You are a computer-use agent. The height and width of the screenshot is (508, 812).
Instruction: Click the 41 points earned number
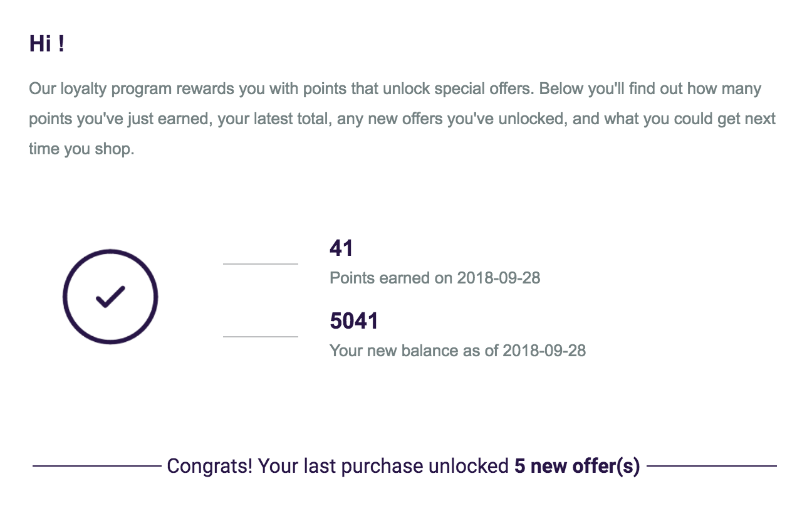pyautogui.click(x=341, y=248)
